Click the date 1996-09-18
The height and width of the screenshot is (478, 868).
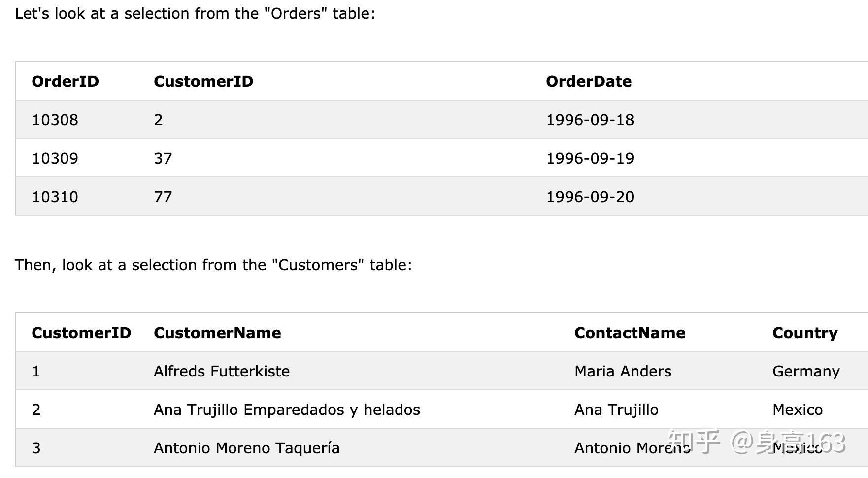pos(590,120)
